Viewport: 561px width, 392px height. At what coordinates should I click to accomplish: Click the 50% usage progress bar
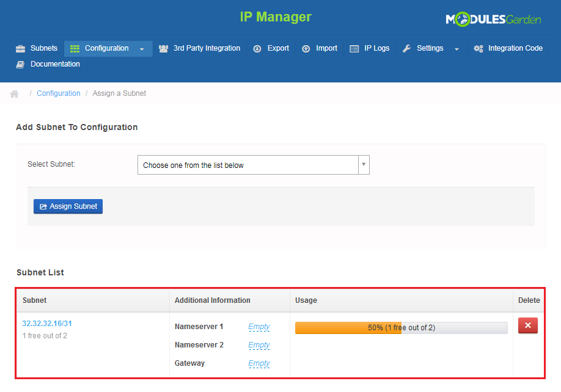[x=401, y=328]
